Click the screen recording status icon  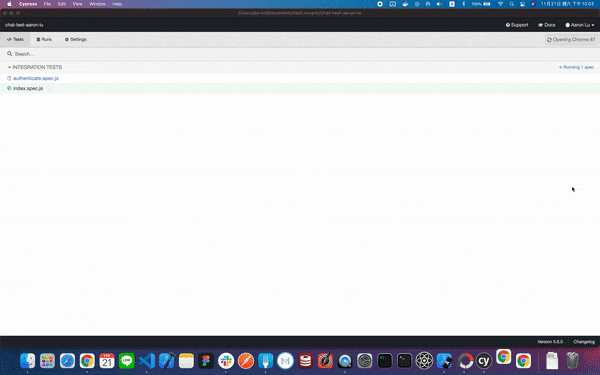[380, 4]
